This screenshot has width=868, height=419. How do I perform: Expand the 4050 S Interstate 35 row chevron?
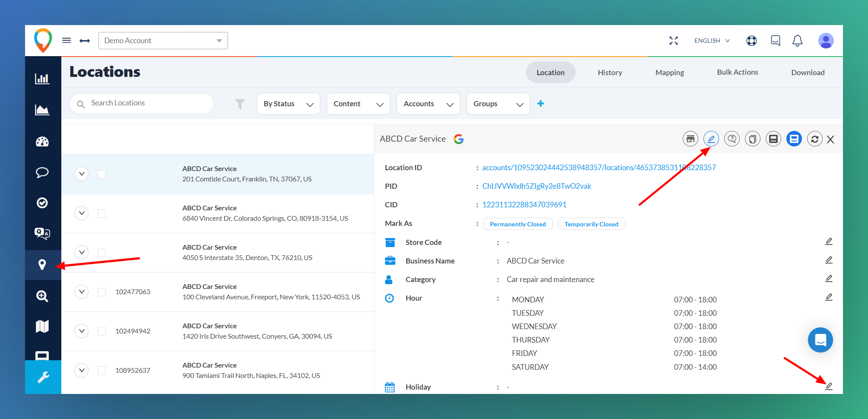point(82,252)
